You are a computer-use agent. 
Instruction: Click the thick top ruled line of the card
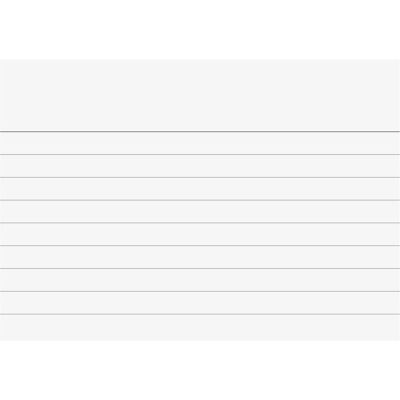coord(200,132)
